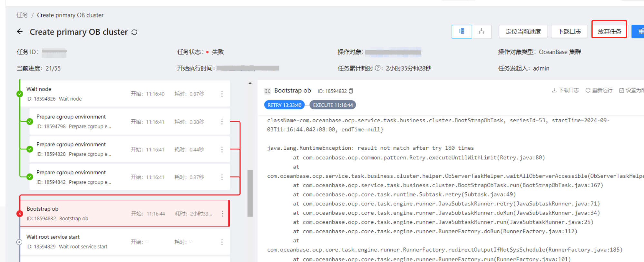Image resolution: width=644 pixels, height=262 pixels.
Task: Click the task list vertical scrollbar thumb
Action: click(250, 193)
